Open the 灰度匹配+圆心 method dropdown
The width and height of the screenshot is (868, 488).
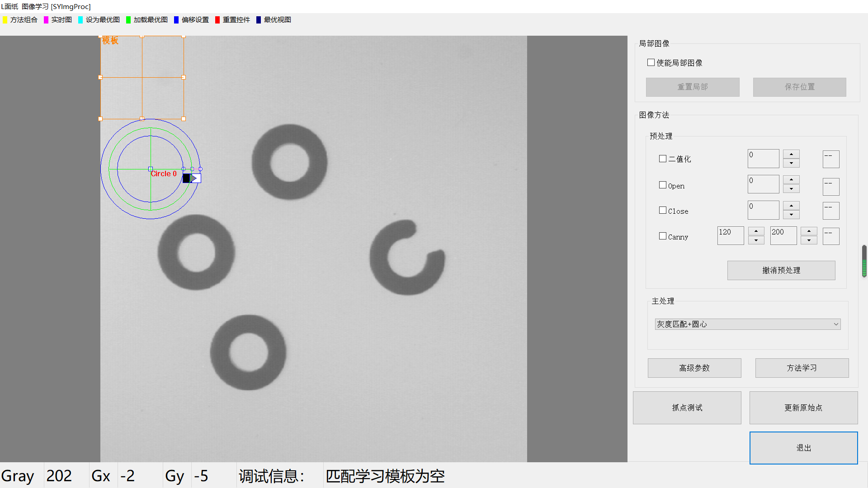pyautogui.click(x=747, y=324)
